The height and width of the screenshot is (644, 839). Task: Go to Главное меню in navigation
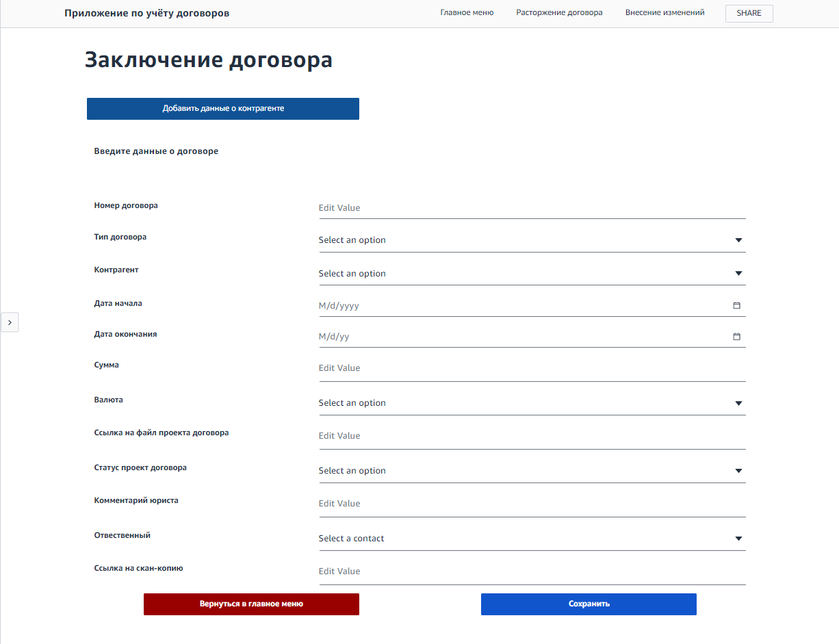click(467, 13)
